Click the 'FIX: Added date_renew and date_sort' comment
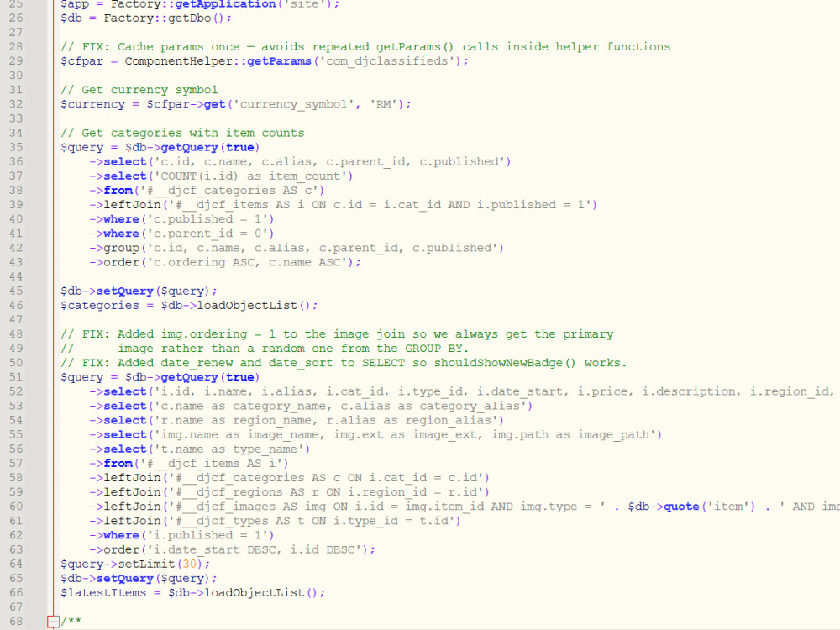Viewport: 840px width, 630px height. (344, 363)
